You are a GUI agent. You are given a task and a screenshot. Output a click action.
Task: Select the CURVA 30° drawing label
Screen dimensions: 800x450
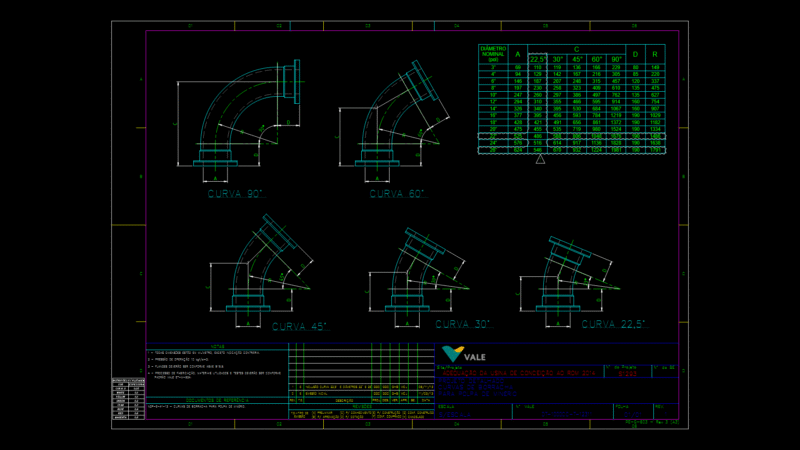(463, 324)
